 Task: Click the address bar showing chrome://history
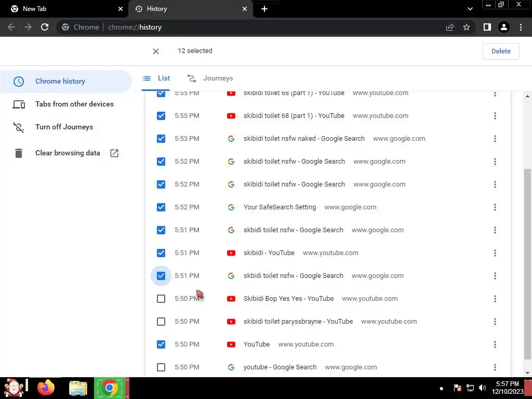coord(251,27)
